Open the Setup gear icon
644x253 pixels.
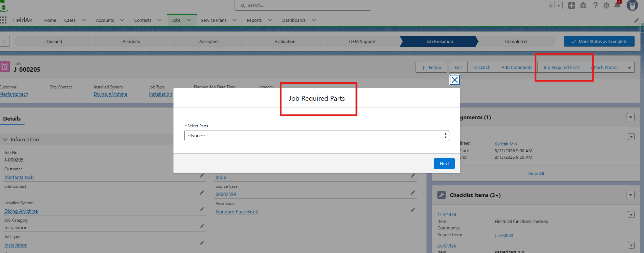pyautogui.click(x=606, y=5)
